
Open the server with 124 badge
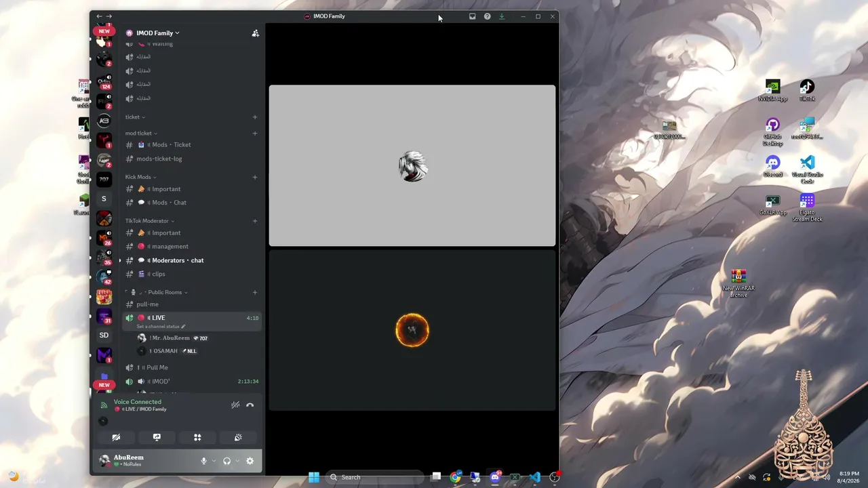104,82
